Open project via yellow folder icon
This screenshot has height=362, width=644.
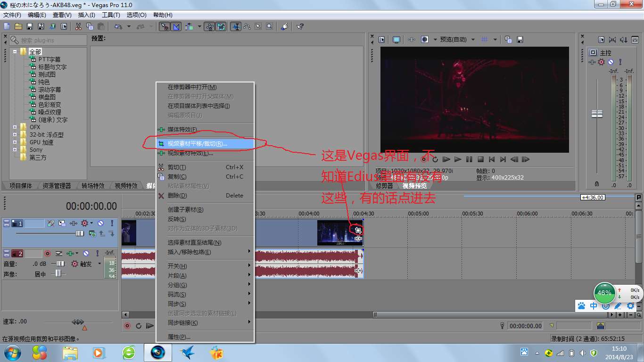[18, 26]
